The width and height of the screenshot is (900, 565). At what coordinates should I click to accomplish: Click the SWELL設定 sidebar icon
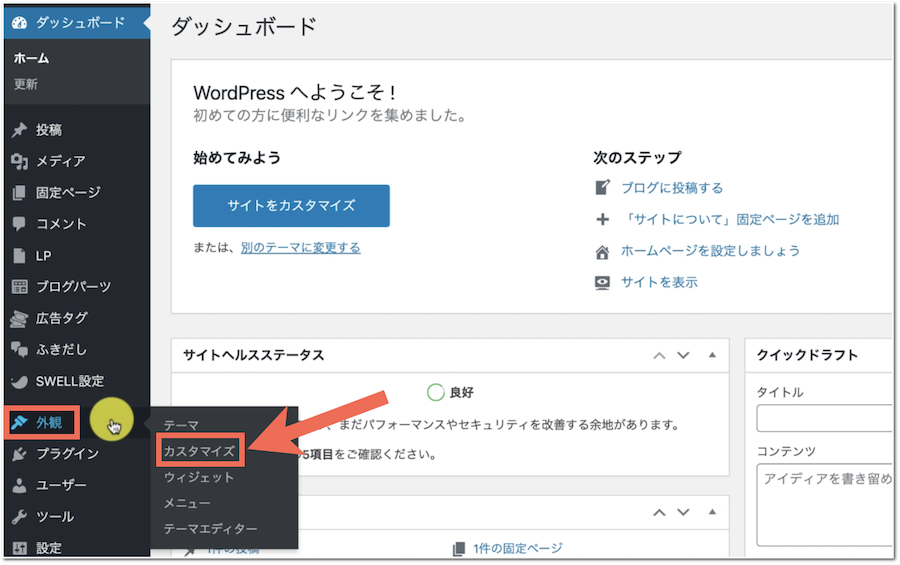point(19,381)
